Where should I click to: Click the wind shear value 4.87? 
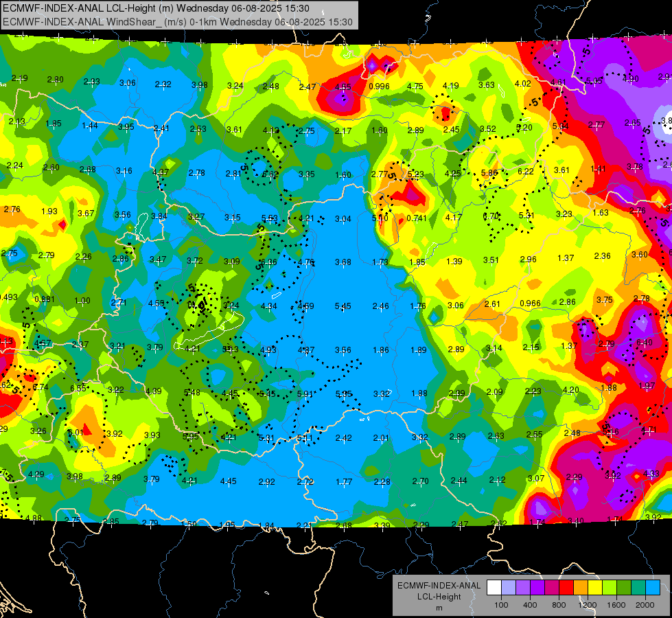[306, 350]
